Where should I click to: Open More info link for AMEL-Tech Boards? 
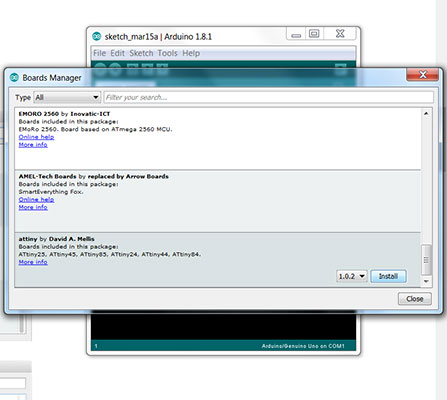(x=33, y=207)
